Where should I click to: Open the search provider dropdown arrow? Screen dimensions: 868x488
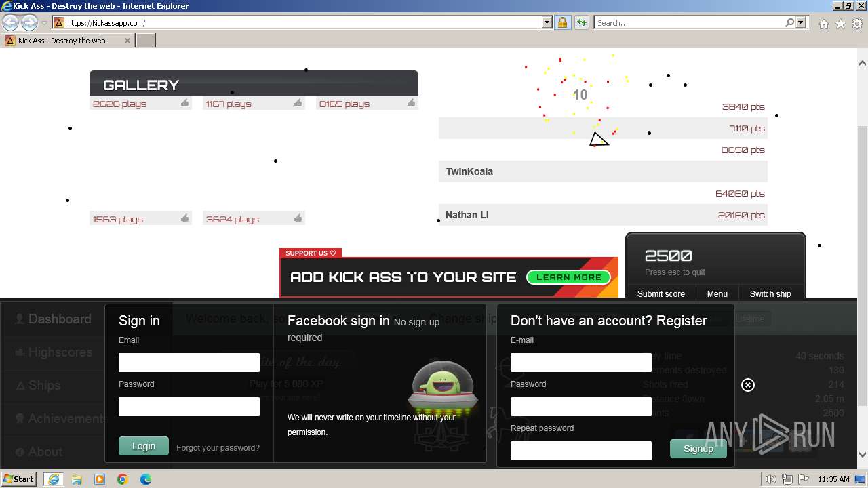801,22
